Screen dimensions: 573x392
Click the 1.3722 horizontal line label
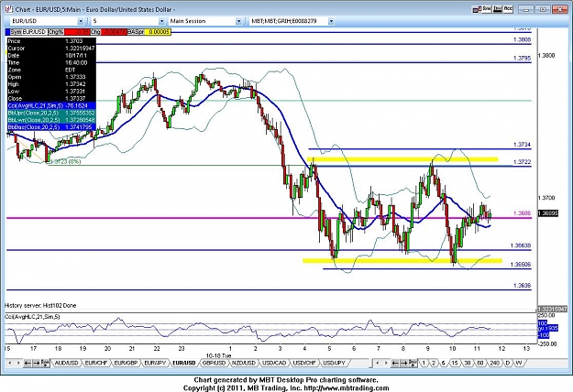click(x=522, y=162)
